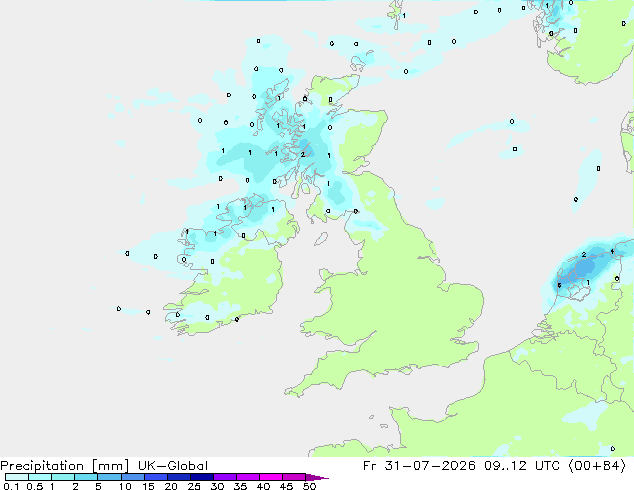Click the 15–20 mm legend swatch

(156, 477)
